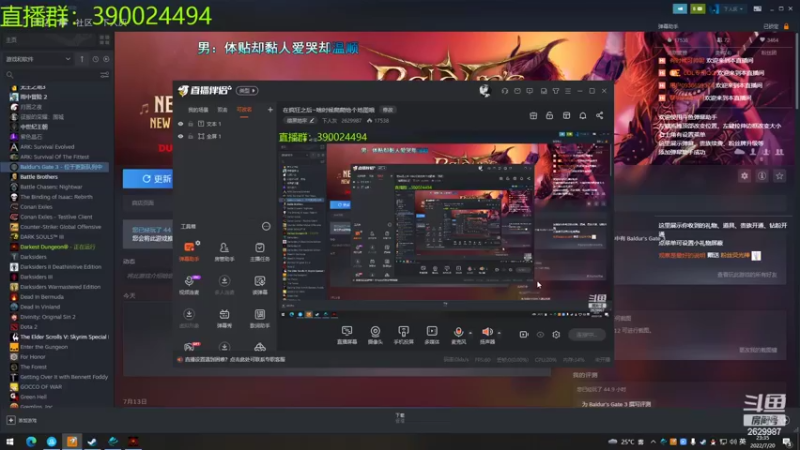Add 直播屏幕 screen capture source
The height and width of the screenshot is (450, 800).
347,335
